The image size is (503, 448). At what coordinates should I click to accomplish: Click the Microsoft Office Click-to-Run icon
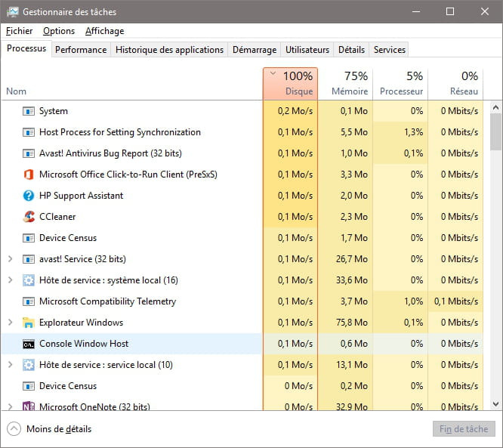coord(29,175)
